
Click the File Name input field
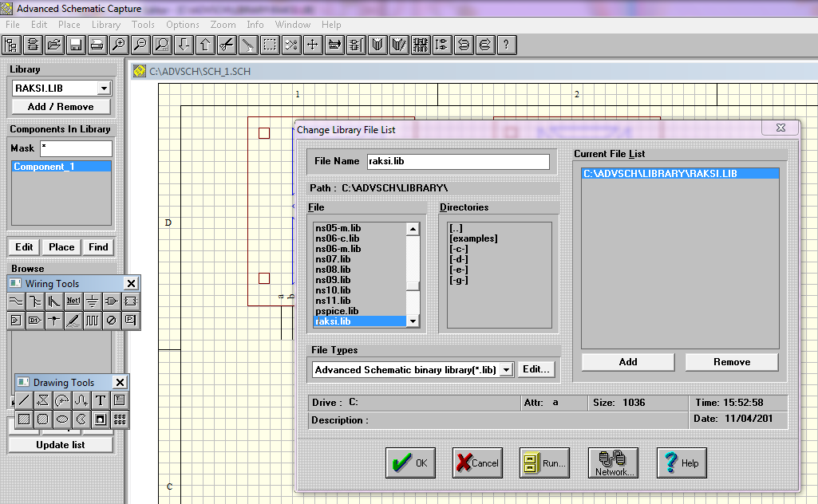[x=458, y=161]
